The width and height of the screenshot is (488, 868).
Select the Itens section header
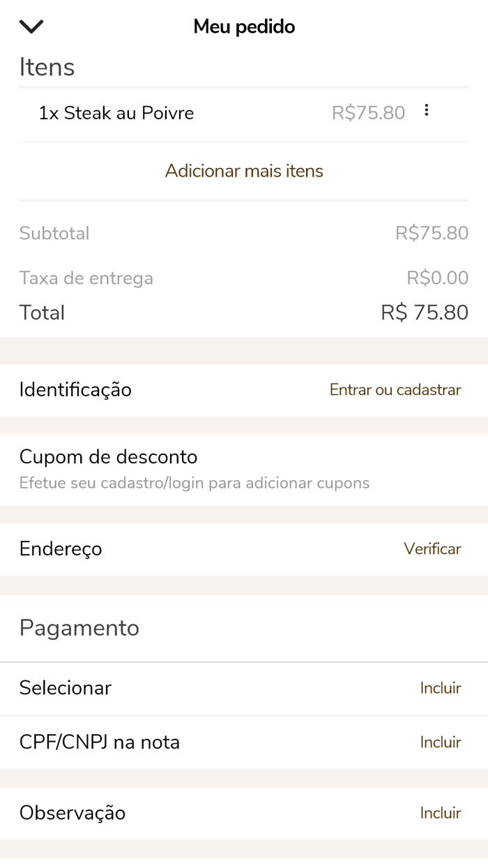point(47,66)
